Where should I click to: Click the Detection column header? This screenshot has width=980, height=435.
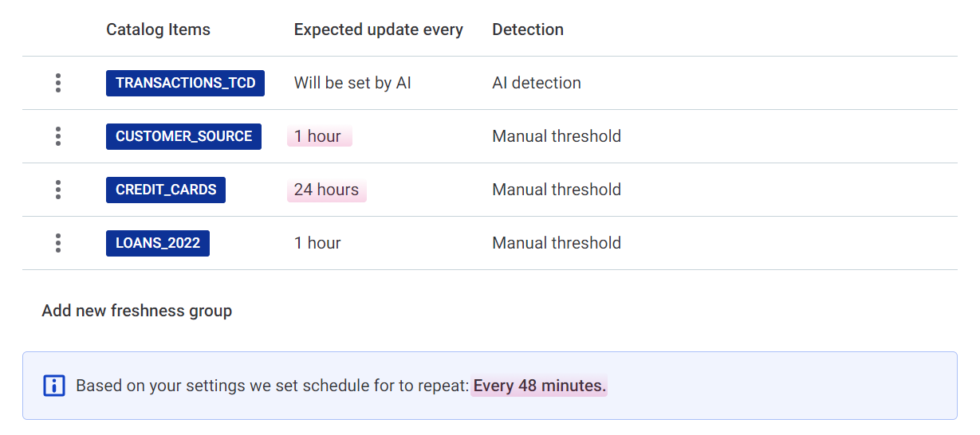tap(528, 29)
